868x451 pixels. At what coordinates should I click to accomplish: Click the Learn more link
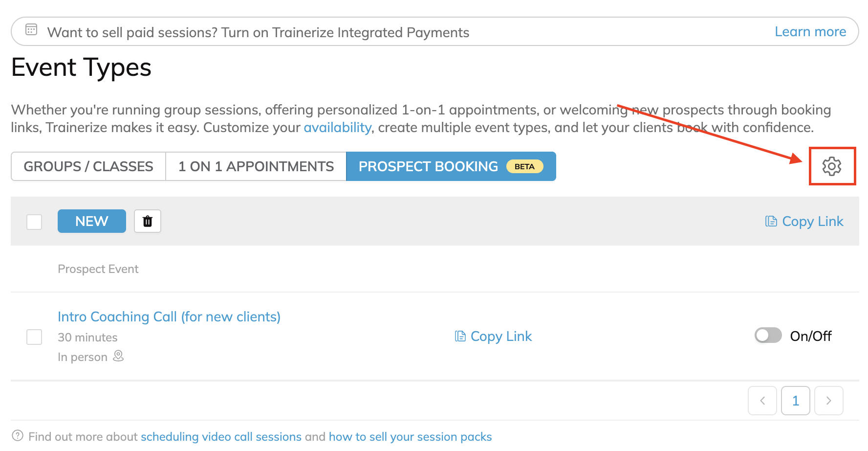pos(810,32)
